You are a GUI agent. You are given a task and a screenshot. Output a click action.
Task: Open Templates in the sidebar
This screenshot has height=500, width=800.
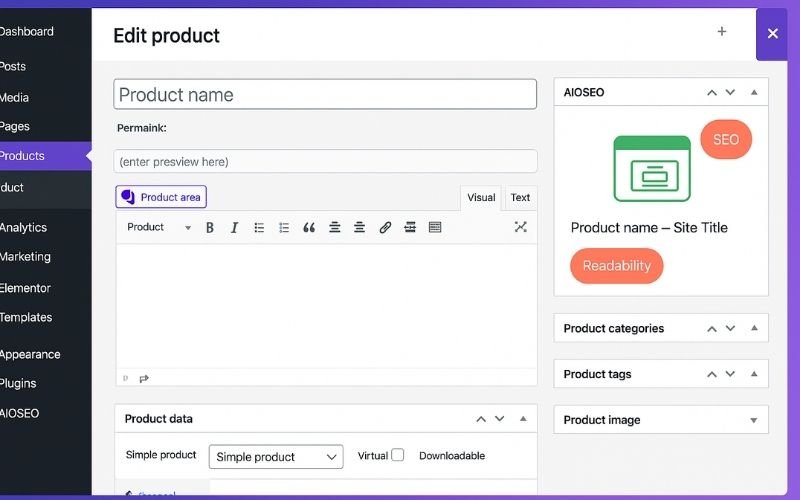(26, 317)
